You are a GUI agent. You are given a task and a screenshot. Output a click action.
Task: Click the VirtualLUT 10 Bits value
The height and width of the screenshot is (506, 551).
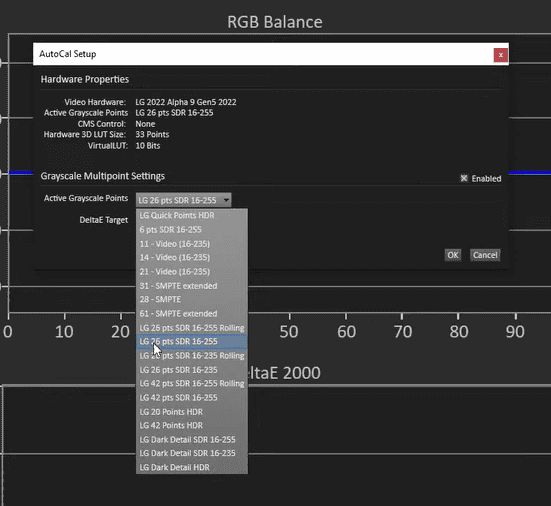coord(148,145)
